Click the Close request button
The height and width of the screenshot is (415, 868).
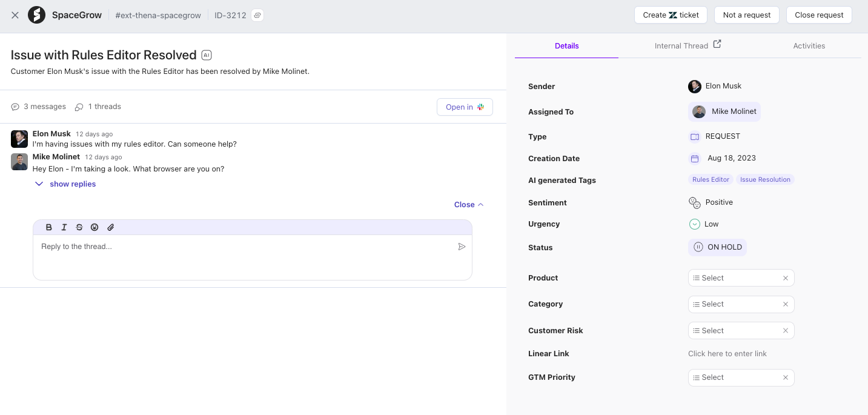819,15
